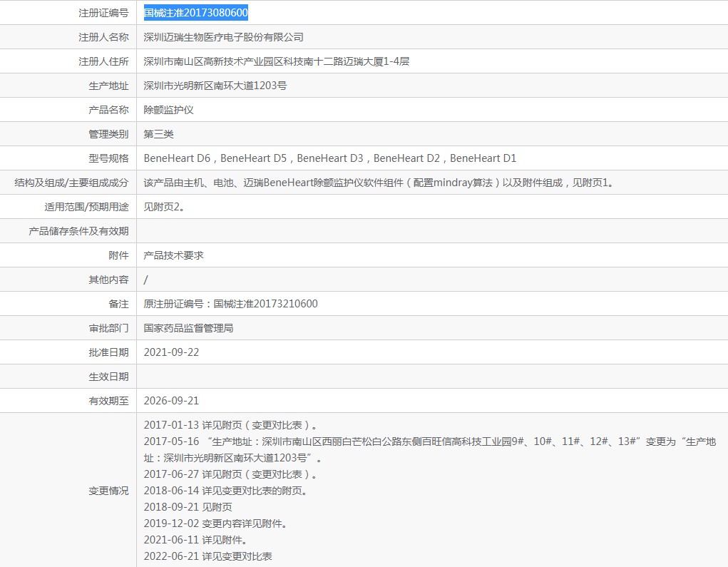
Task: Click remark 原注册证编号：国械注准20173210600
Action: click(x=231, y=304)
